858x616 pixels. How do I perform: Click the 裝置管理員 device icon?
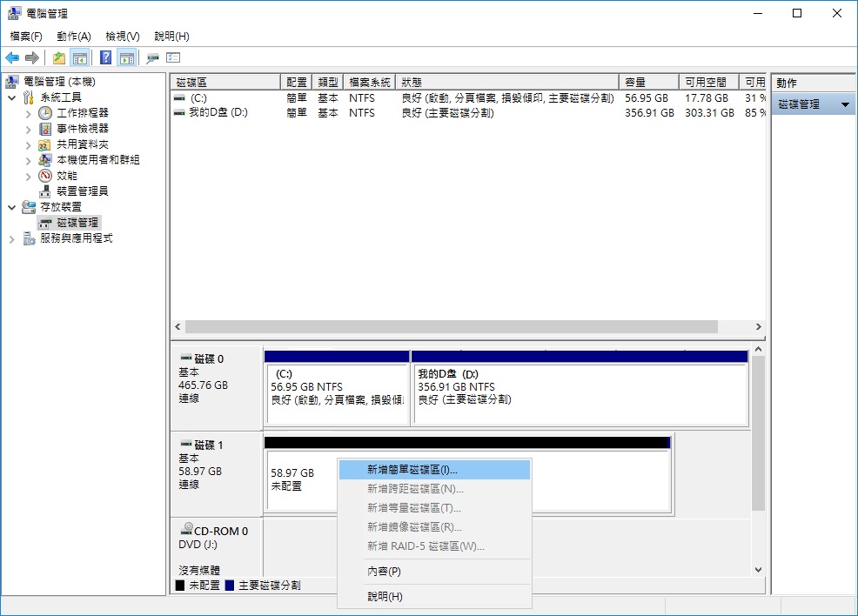click(x=45, y=191)
